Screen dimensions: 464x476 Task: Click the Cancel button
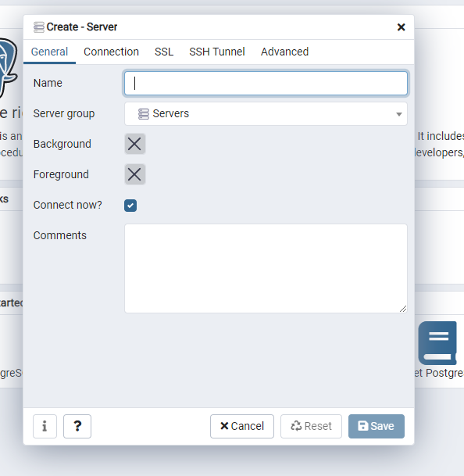[x=242, y=426]
